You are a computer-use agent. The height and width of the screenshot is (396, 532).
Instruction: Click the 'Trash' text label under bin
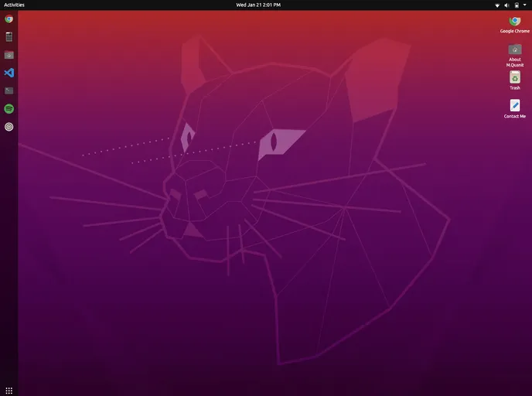(514, 88)
